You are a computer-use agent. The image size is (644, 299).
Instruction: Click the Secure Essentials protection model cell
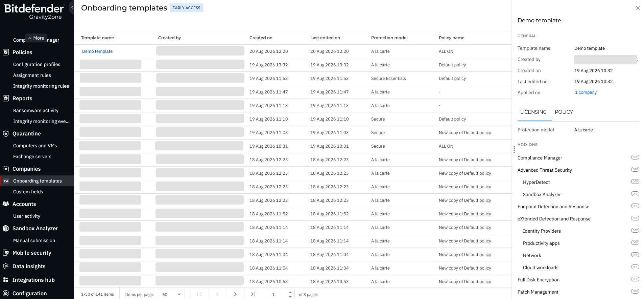388,79
